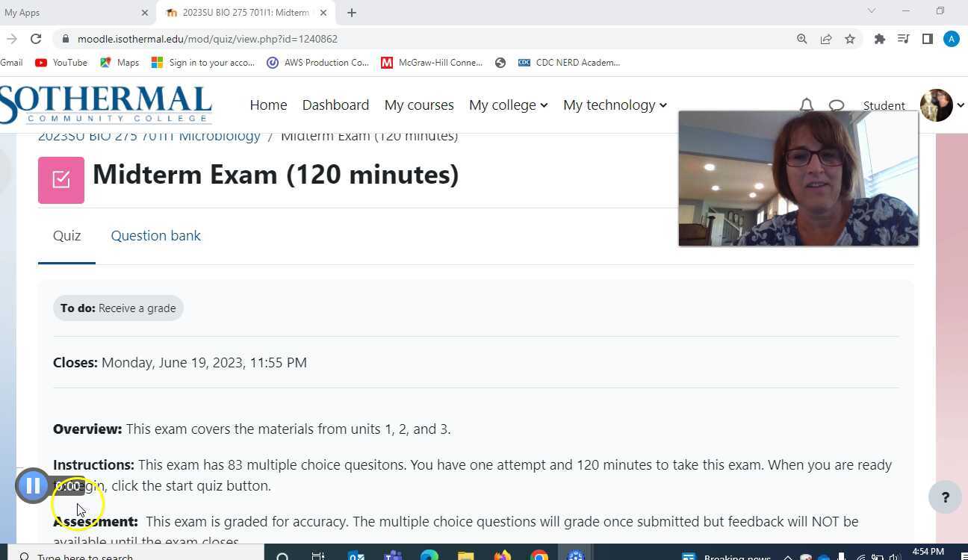
Task: Open the My college dropdown
Action: coord(508,105)
